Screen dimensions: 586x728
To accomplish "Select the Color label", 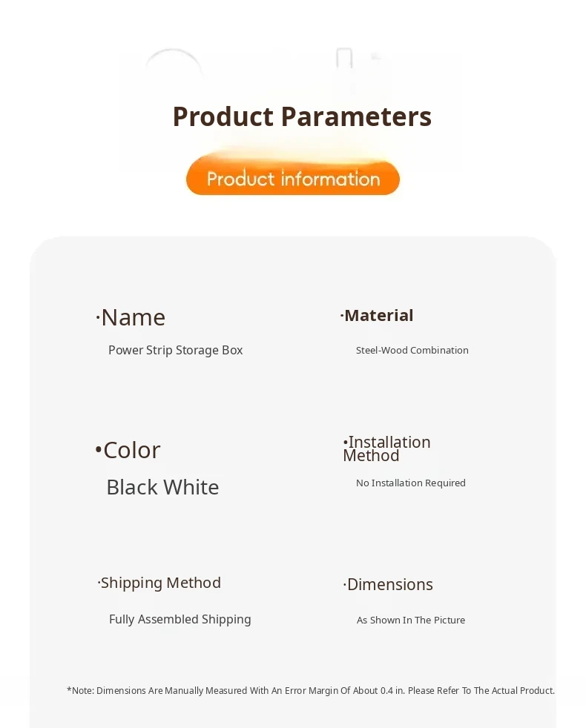I will 131,450.
